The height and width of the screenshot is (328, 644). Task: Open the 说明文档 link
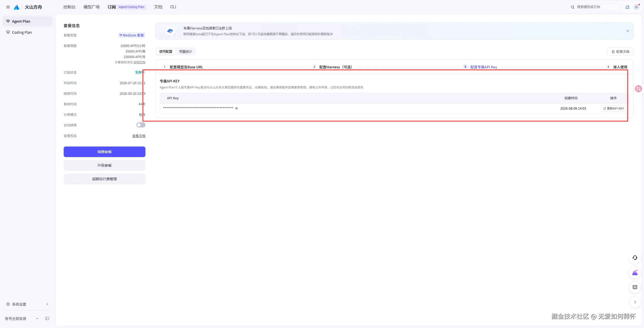139,62
